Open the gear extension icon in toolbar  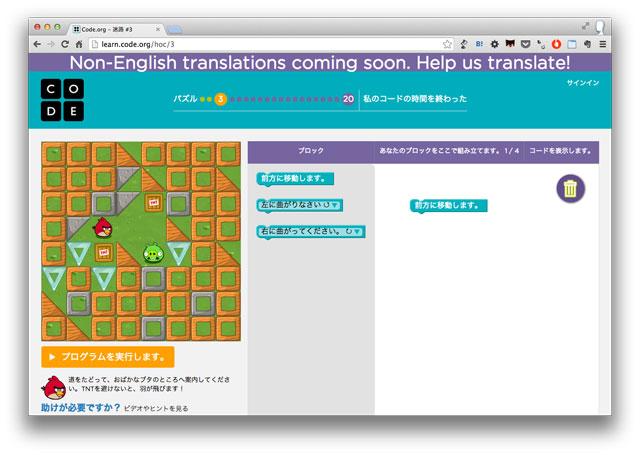coord(494,44)
